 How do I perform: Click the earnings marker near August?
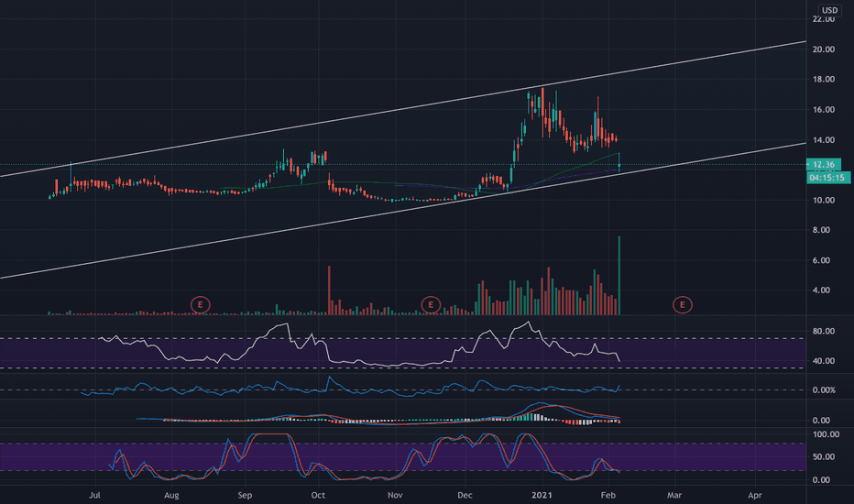click(x=201, y=304)
